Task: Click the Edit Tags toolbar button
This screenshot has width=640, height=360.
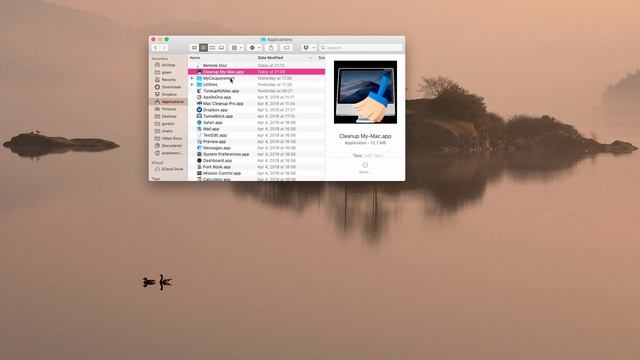Action: coord(286,48)
